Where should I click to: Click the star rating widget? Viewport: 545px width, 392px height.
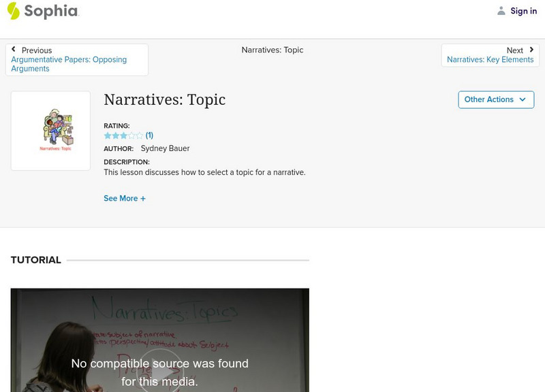123,135
